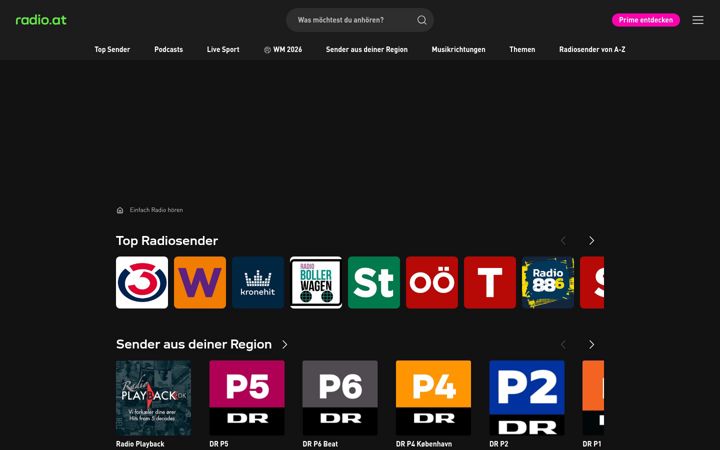720x450 pixels.
Task: Click the DR P6 Beat station name
Action: click(320, 444)
